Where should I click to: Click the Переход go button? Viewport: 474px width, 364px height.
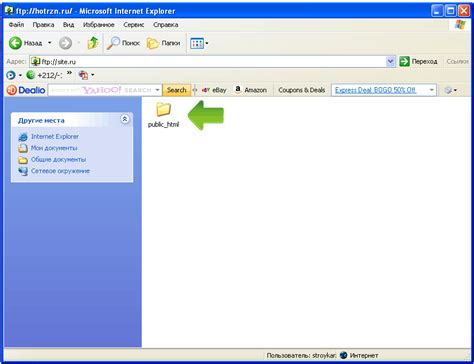pos(418,61)
